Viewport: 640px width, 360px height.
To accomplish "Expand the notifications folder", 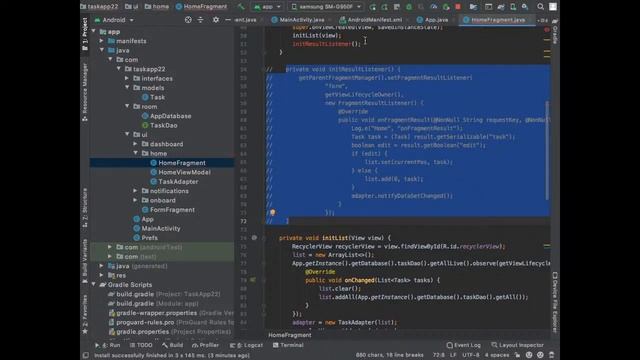I will [x=136, y=191].
